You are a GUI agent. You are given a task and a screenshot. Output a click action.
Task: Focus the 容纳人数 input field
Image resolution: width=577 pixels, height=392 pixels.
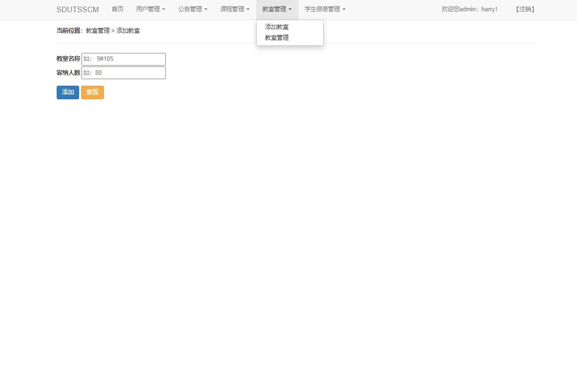click(123, 73)
